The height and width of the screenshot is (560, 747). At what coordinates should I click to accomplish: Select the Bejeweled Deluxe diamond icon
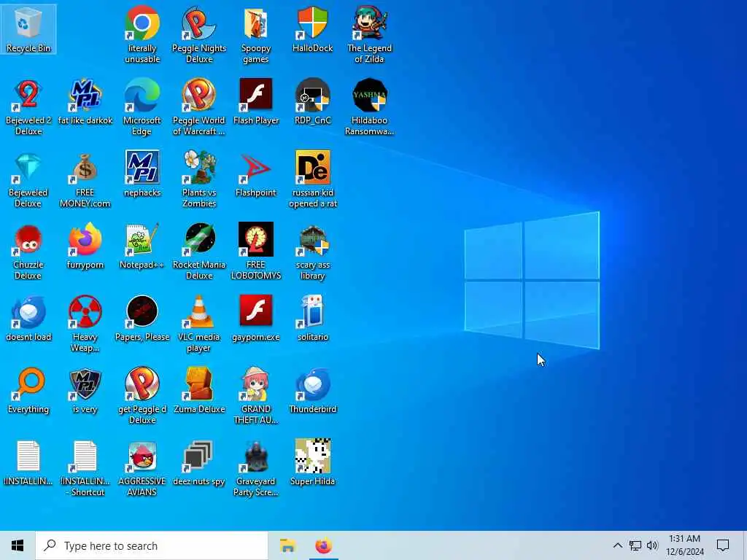tap(28, 179)
